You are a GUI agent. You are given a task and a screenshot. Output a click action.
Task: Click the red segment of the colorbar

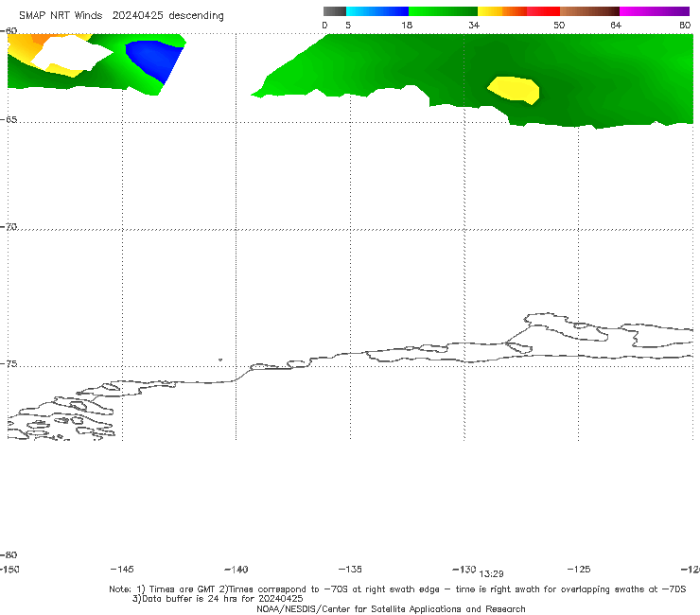coord(543,11)
